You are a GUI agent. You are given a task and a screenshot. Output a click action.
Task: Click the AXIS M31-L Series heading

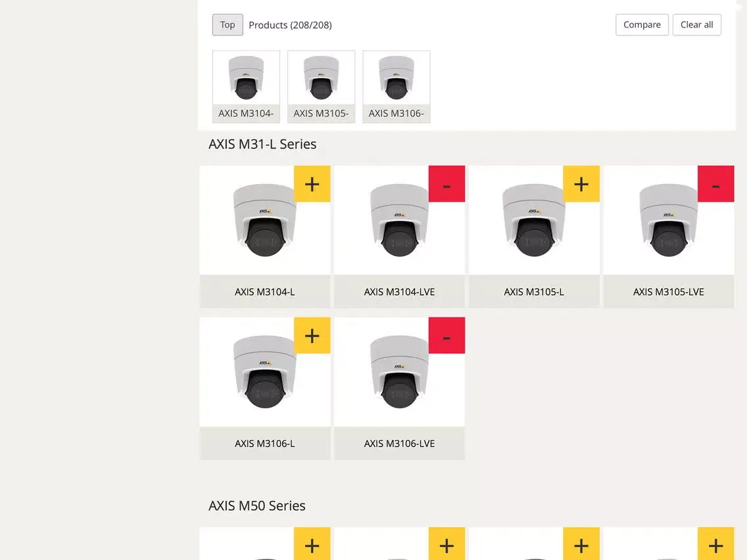[262, 145]
